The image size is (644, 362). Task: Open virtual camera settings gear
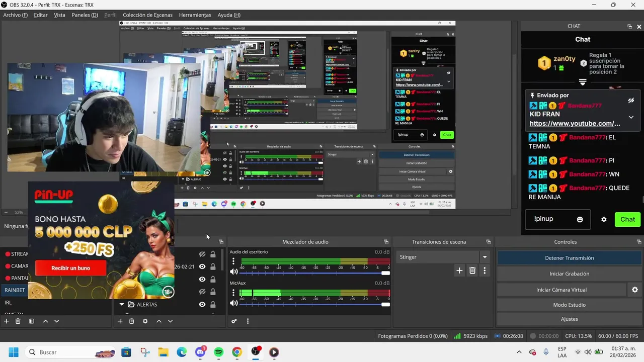635,290
